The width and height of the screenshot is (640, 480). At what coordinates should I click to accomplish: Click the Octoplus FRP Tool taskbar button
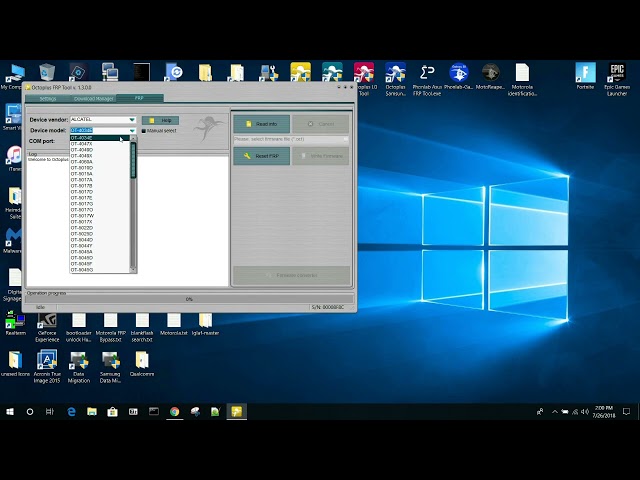[x=237, y=412]
